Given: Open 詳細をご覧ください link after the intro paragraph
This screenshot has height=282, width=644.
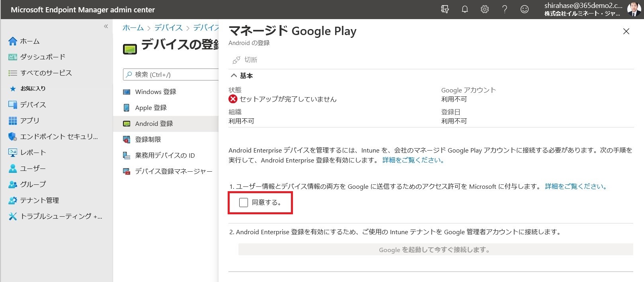Looking at the screenshot, I should click(413, 160).
